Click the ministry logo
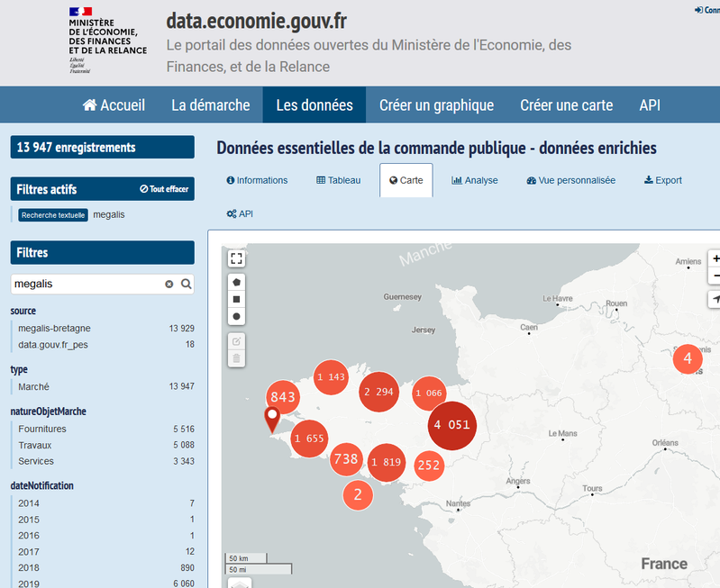This screenshot has width=720, height=588. (107, 40)
